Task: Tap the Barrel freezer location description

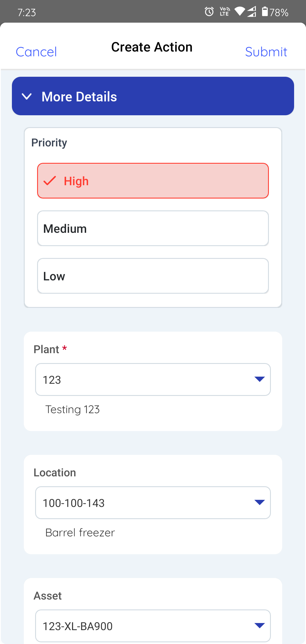Action: pyautogui.click(x=80, y=533)
